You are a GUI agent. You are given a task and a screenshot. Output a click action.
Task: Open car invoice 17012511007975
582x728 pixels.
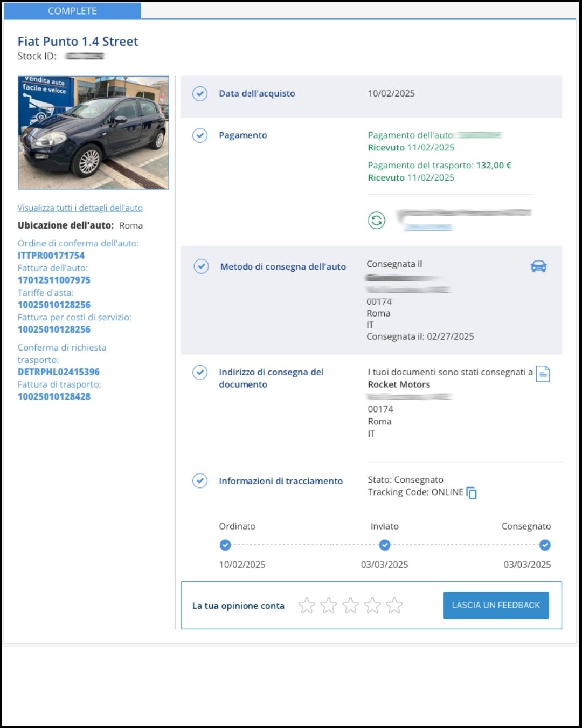[54, 280]
